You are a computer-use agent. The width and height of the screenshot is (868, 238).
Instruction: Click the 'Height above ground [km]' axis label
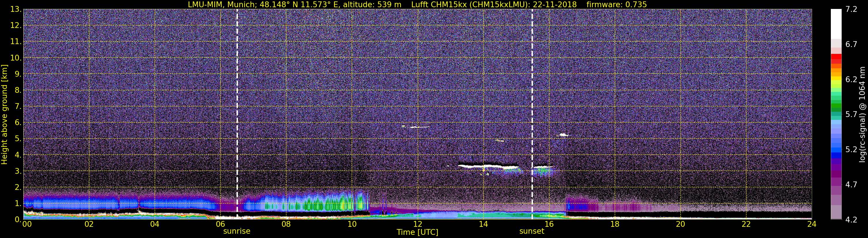coord(4,114)
